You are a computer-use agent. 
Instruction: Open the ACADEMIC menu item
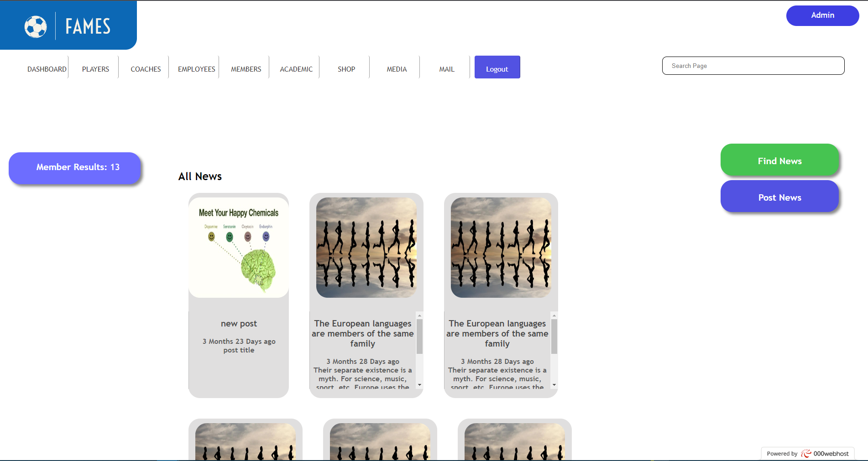296,69
